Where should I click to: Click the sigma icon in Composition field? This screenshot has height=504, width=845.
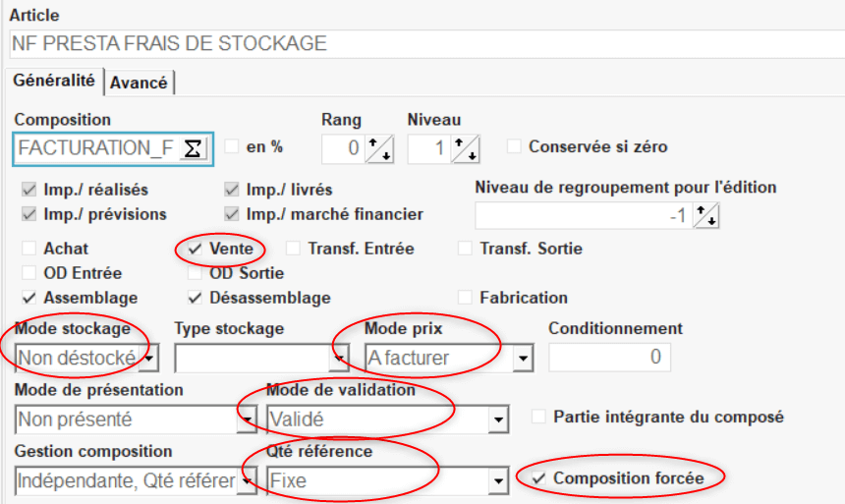tap(194, 148)
